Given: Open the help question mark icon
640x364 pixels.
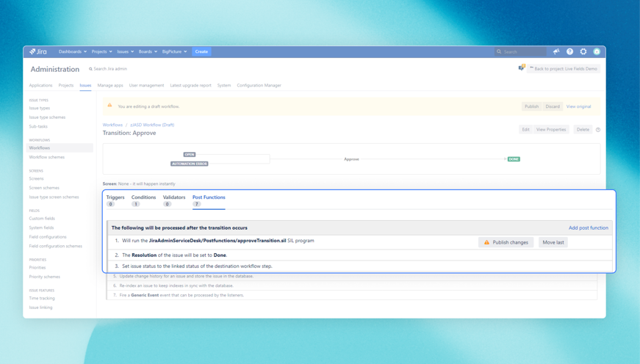Looking at the screenshot, I should [569, 52].
